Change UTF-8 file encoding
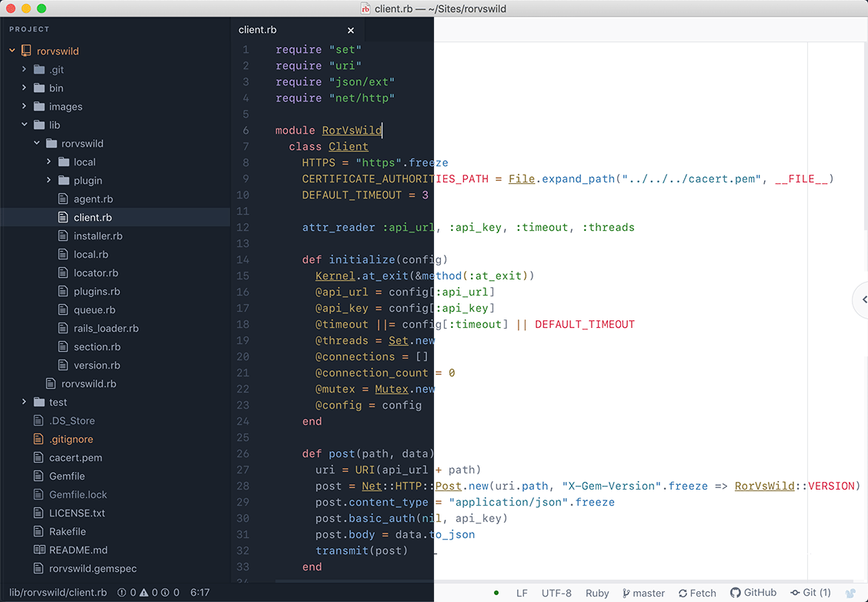The width and height of the screenshot is (868, 602). coord(556,593)
